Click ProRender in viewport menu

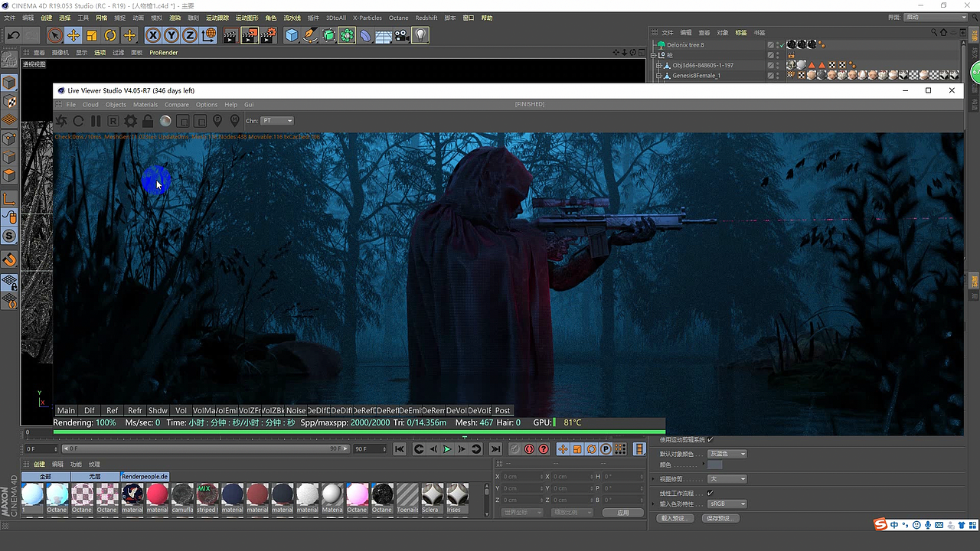(x=163, y=53)
